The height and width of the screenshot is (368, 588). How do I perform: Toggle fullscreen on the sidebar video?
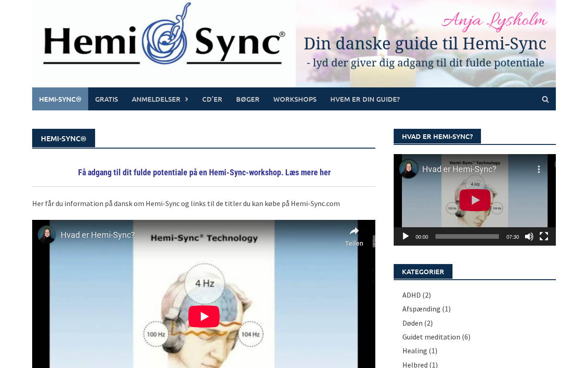(544, 236)
